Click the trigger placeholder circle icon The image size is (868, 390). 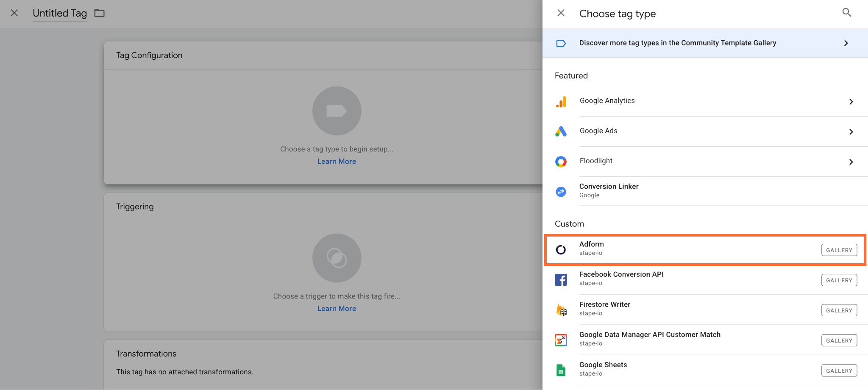click(x=337, y=258)
